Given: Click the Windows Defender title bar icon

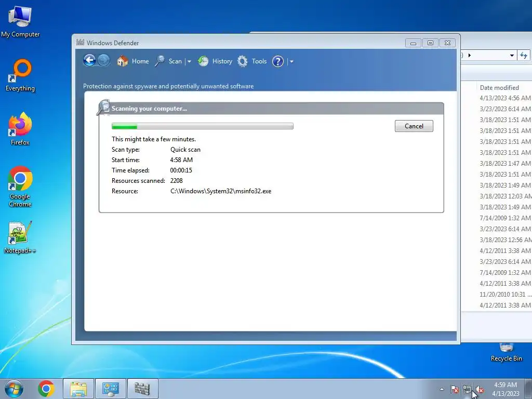Looking at the screenshot, I should point(80,42).
